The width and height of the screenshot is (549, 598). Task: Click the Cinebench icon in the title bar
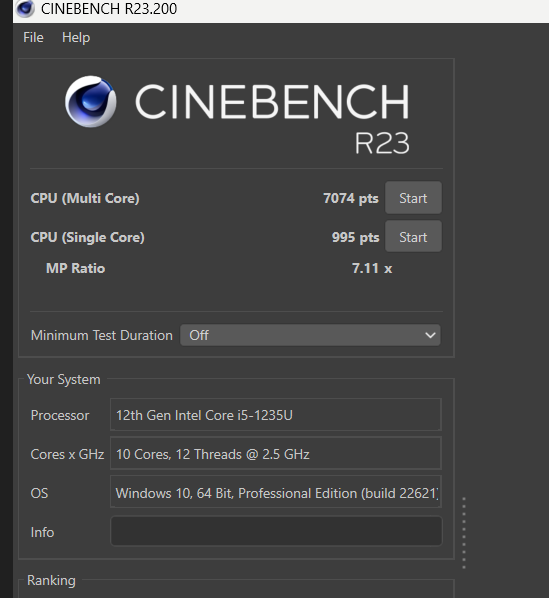point(25,8)
